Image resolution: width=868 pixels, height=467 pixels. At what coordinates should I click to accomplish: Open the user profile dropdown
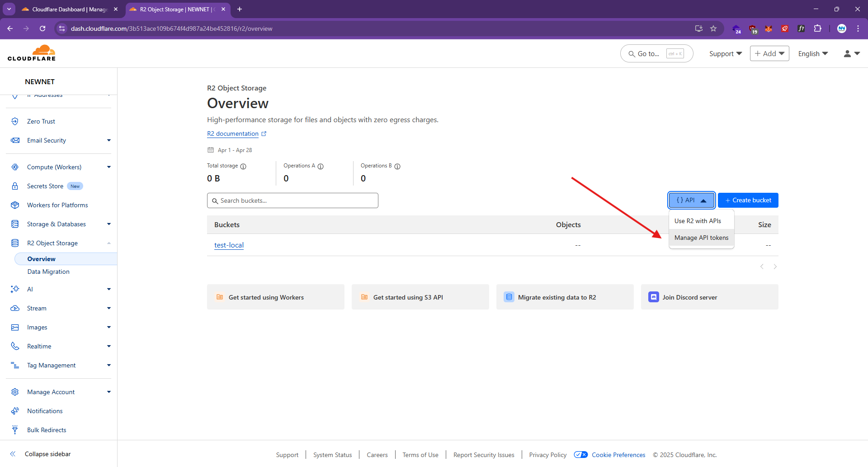852,53
